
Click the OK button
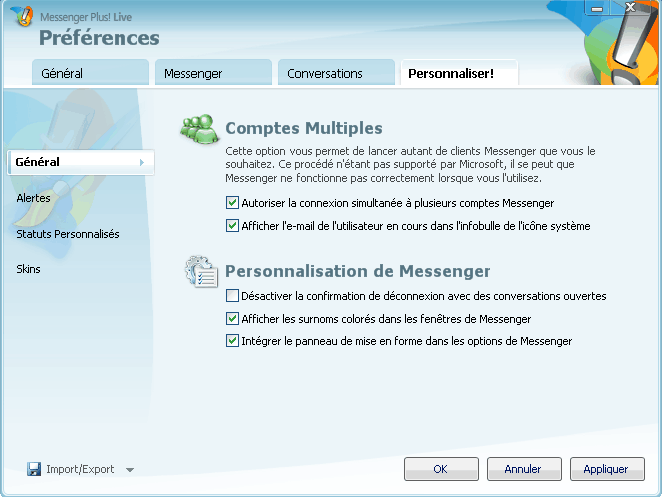pos(441,469)
